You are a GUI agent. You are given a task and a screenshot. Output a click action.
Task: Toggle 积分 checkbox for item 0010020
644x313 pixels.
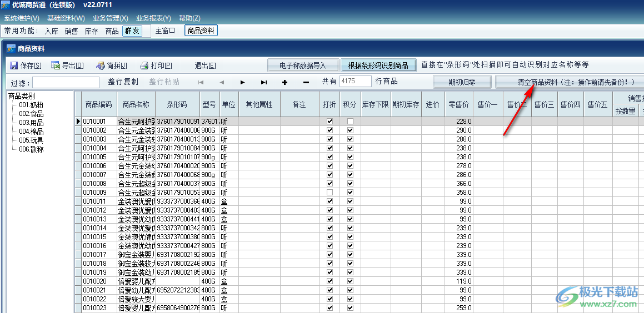pos(351,281)
